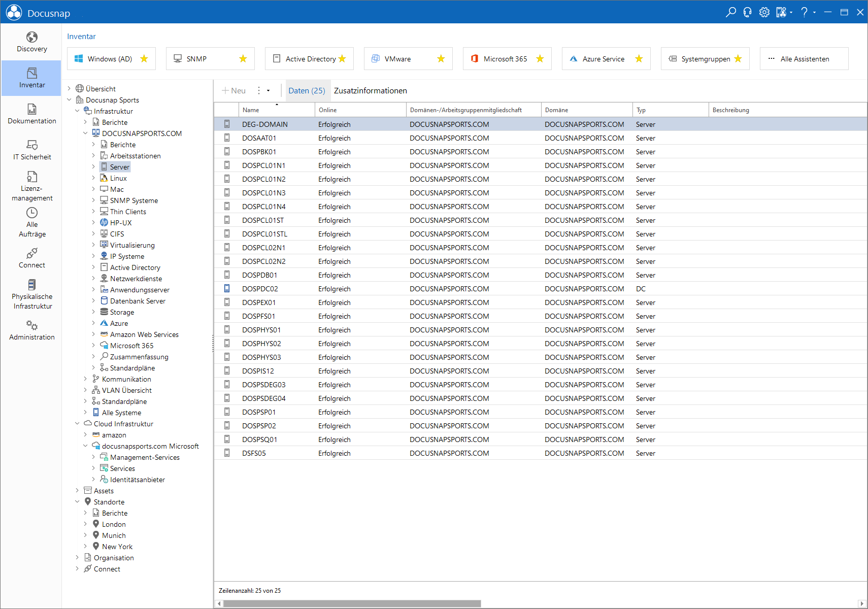The width and height of the screenshot is (868, 609).
Task: Open the Dokumentation section in the sidebar
Action: (31, 114)
